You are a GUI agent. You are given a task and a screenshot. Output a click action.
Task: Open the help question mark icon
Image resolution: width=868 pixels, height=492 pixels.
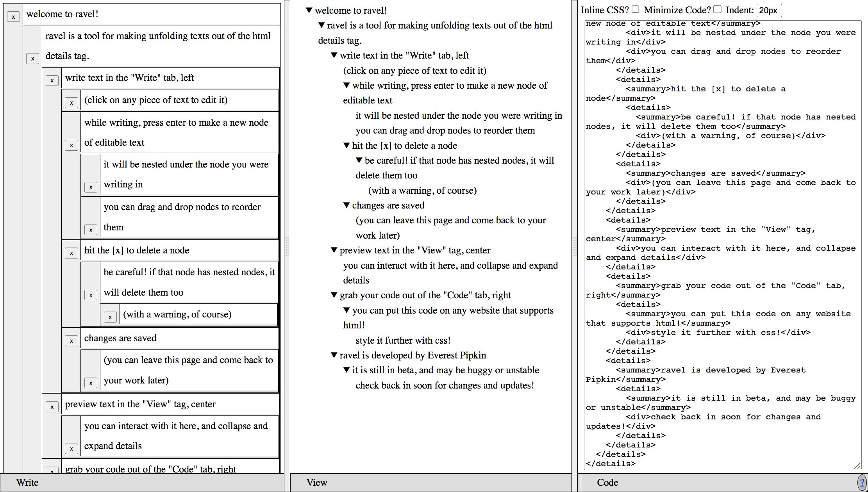point(861,483)
